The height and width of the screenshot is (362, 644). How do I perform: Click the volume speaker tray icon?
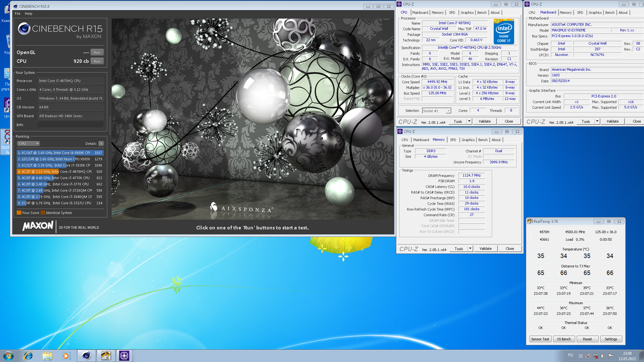click(603, 356)
